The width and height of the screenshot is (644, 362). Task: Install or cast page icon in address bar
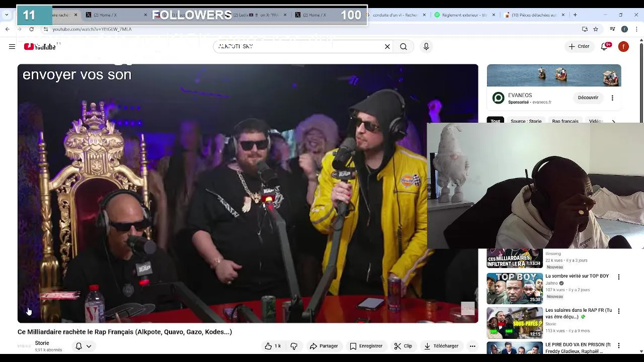pyautogui.click(x=585, y=29)
